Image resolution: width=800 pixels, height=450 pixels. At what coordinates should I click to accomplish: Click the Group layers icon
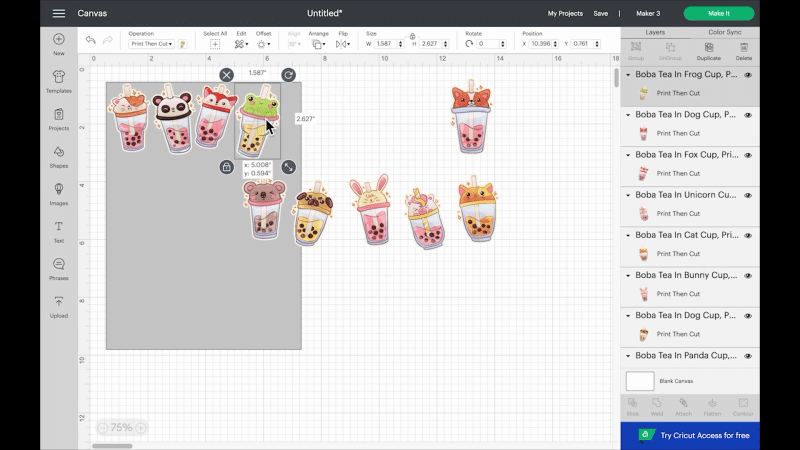tap(636, 52)
